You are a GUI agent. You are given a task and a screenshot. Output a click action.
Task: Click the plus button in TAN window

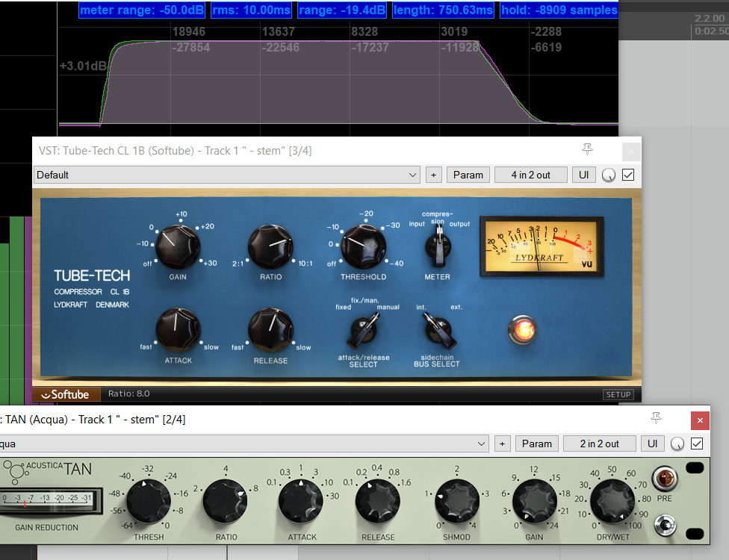tap(502, 444)
